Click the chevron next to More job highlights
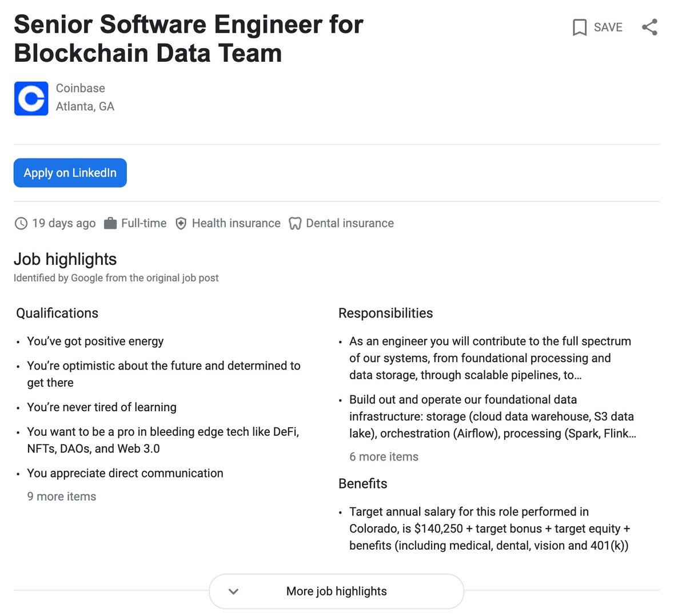The image size is (686, 616). pyautogui.click(x=233, y=591)
